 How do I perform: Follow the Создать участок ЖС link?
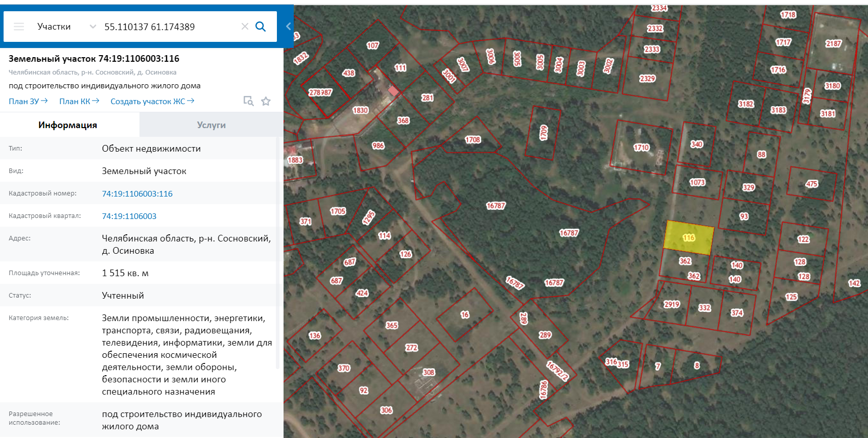pyautogui.click(x=152, y=101)
